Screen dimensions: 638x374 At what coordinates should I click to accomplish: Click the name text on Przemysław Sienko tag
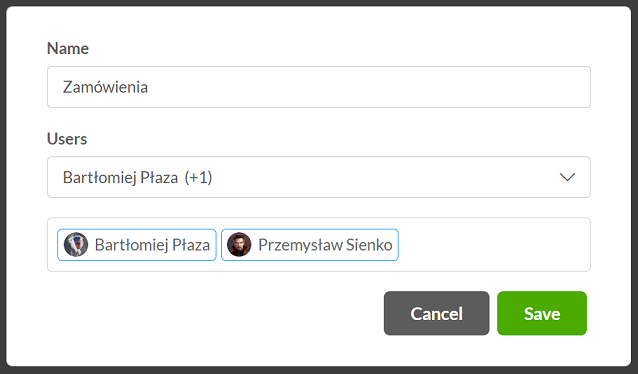coord(325,245)
